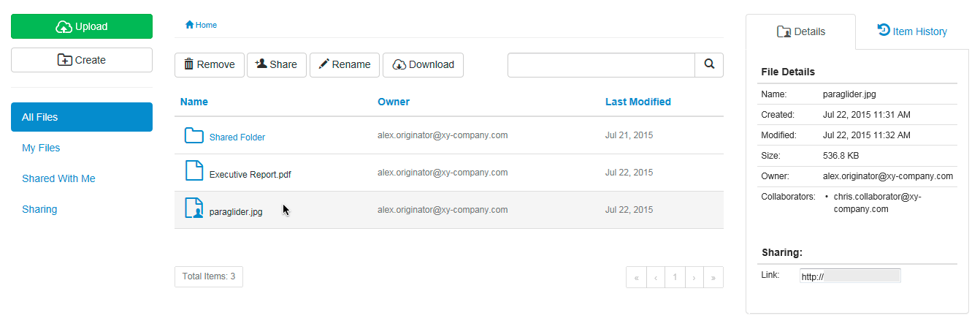
Task: Click the paraglider.jpg image file icon
Action: 194,209
